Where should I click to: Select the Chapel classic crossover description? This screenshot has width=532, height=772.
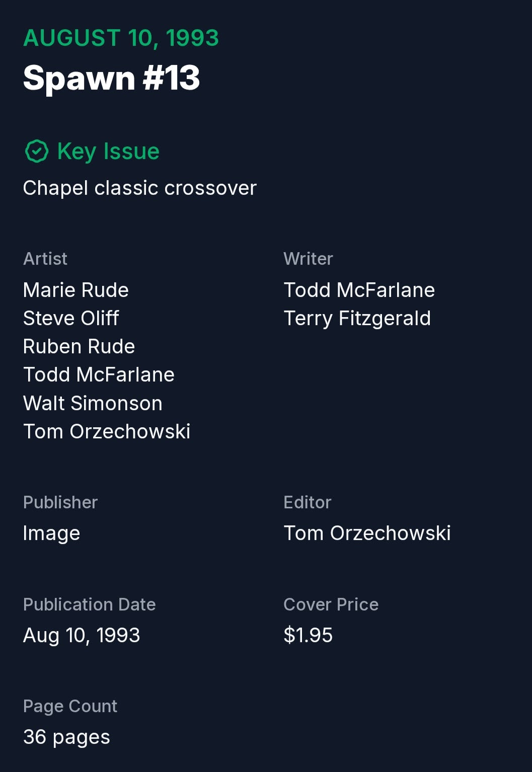pyautogui.click(x=139, y=188)
